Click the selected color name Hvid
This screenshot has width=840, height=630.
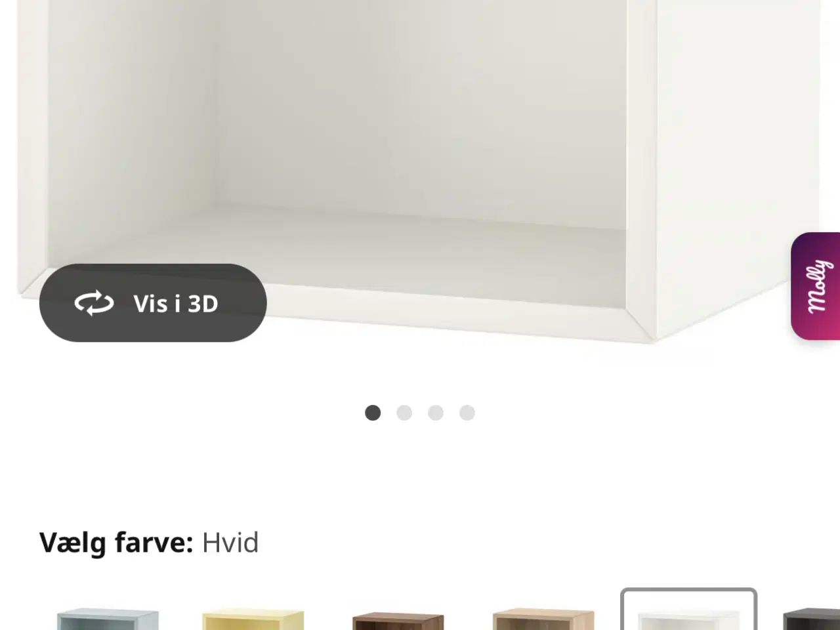click(230, 543)
